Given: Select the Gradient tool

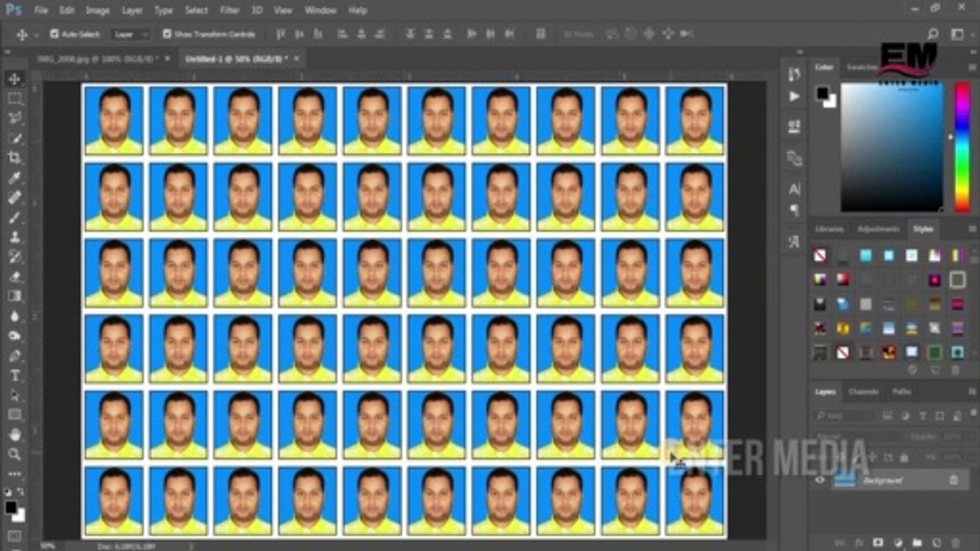Looking at the screenshot, I should coord(15,296).
